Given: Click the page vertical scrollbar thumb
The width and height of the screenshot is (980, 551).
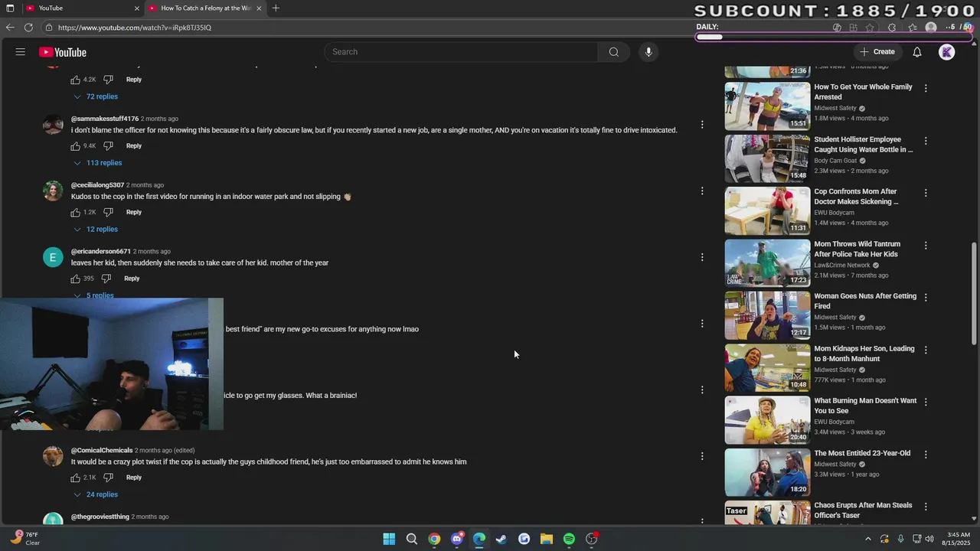Looking at the screenshot, I should 974,295.
